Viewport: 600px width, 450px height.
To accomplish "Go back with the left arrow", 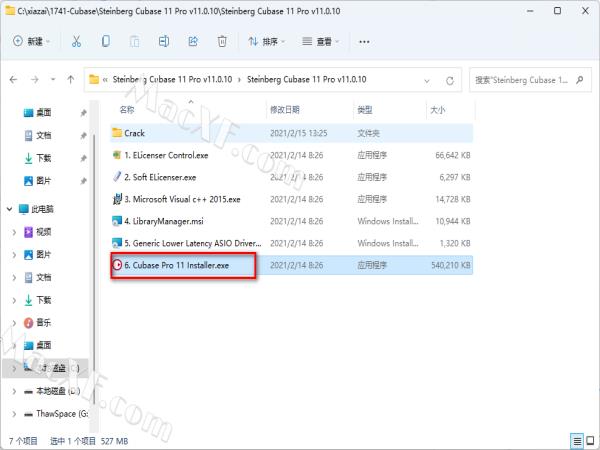I will click(x=13, y=80).
